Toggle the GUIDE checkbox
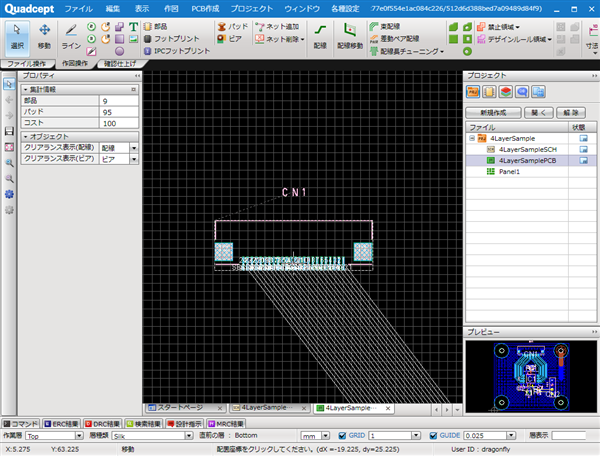600x456 pixels. [x=432, y=435]
